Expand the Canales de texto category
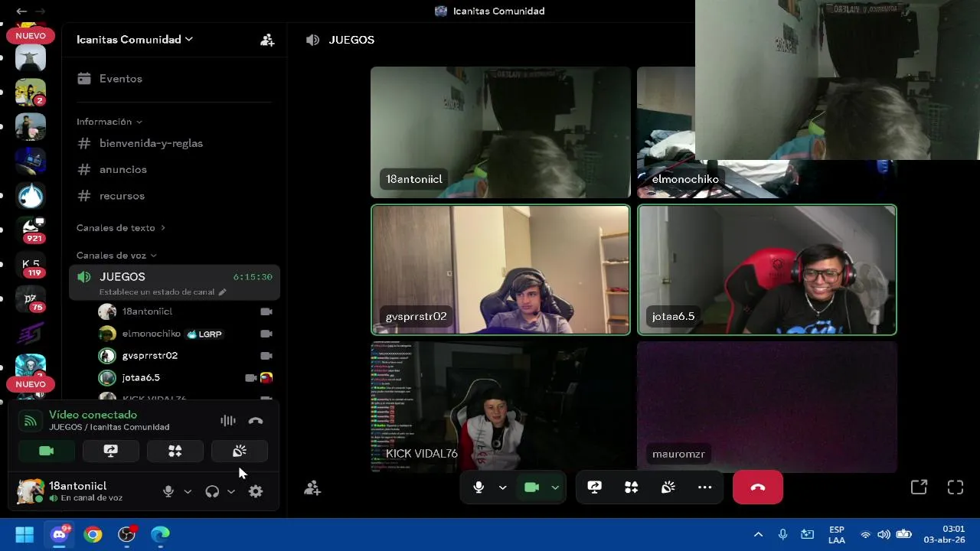The image size is (980, 551). point(121,228)
